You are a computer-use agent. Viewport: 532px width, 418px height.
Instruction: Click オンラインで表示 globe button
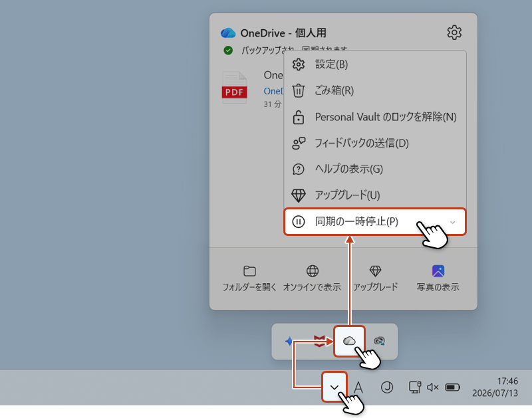coord(312,278)
